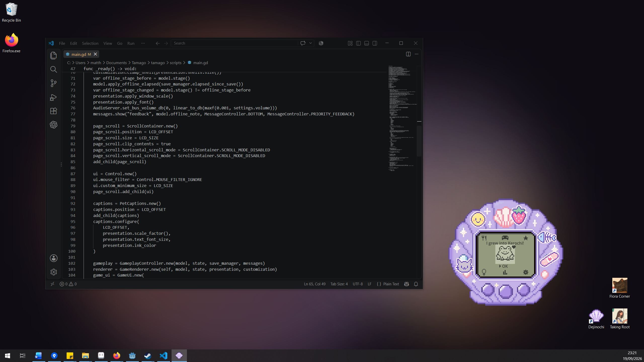Screen dimensions: 644x362
Task: Toggle the bottom Panel layout button
Action: pos(367,43)
